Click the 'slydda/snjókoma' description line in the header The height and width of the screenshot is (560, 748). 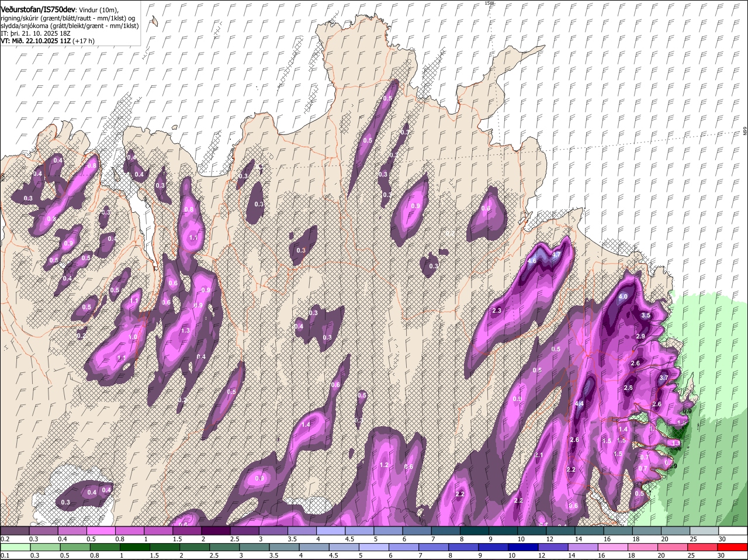tap(70, 26)
